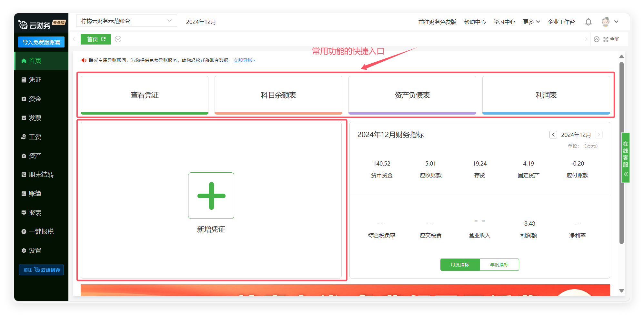644x315 pixels.
Task: Click the fullscreen icon in the tab bar
Action: click(606, 39)
